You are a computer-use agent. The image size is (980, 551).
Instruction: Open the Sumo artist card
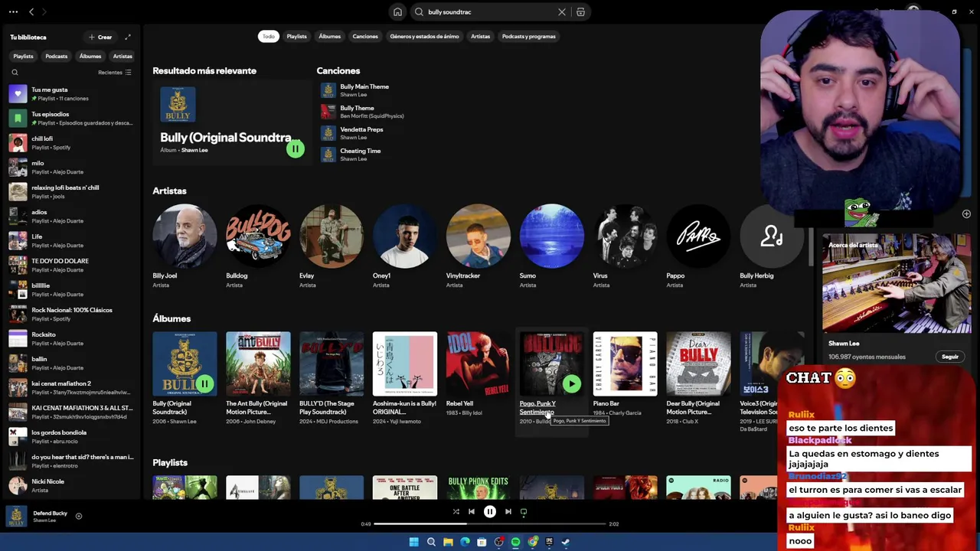[x=551, y=246]
